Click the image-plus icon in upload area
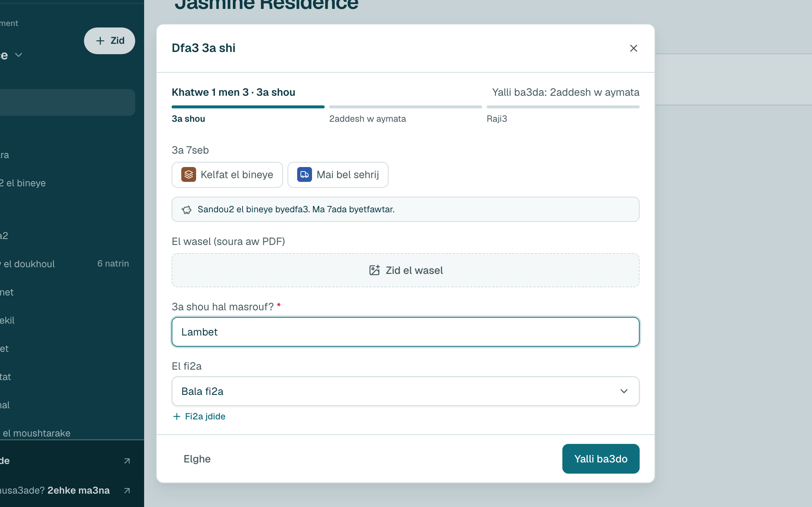This screenshot has width=812, height=507. (x=374, y=270)
